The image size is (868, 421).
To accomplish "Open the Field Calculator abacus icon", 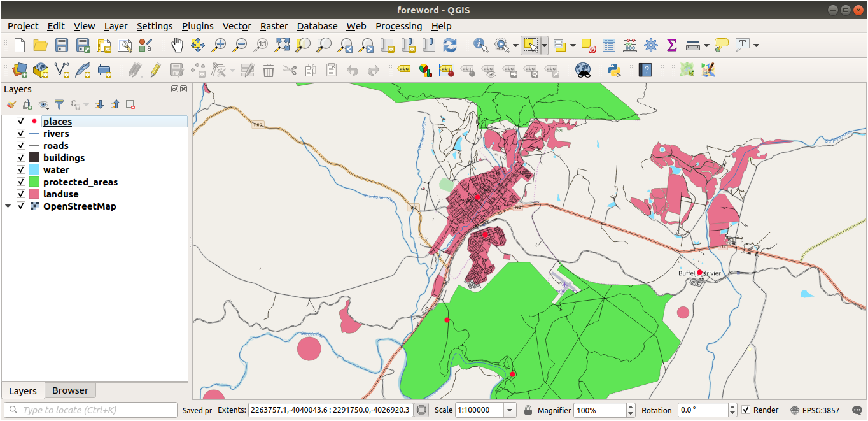I will 630,45.
